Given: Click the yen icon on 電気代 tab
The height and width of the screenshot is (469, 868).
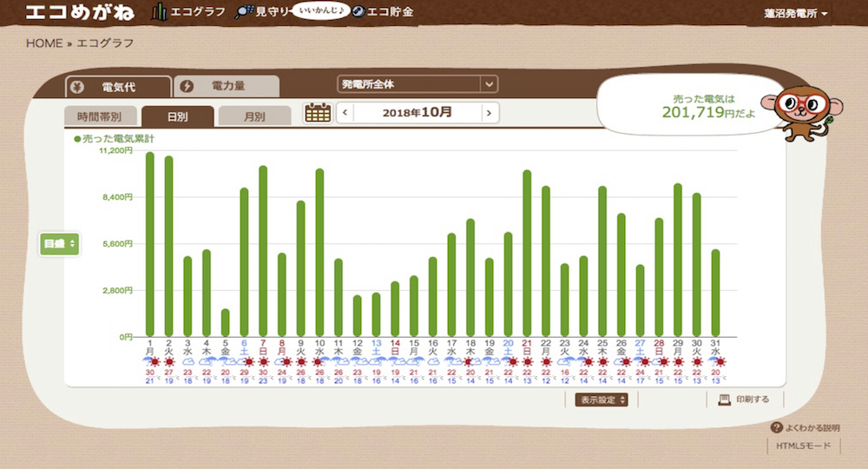Looking at the screenshot, I should 77,87.
